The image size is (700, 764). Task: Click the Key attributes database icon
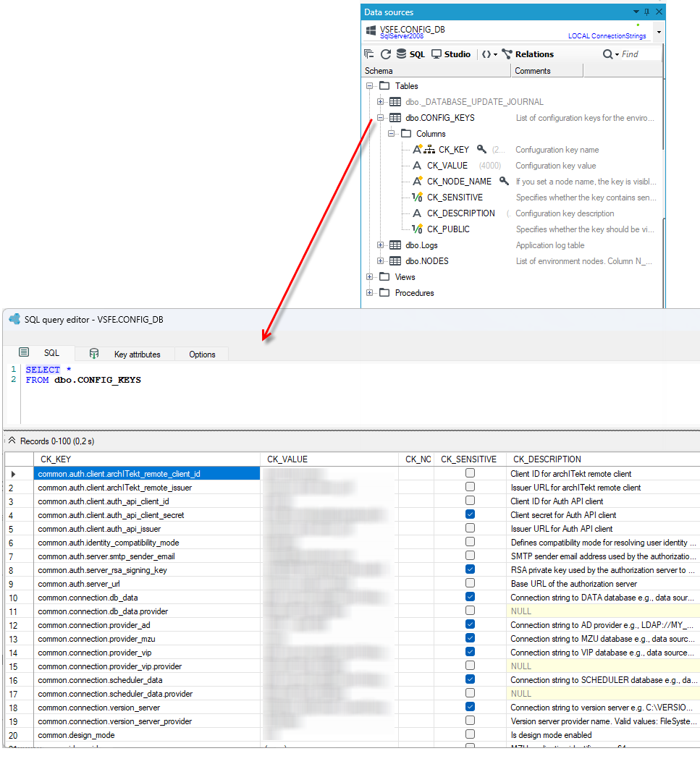[x=94, y=354]
